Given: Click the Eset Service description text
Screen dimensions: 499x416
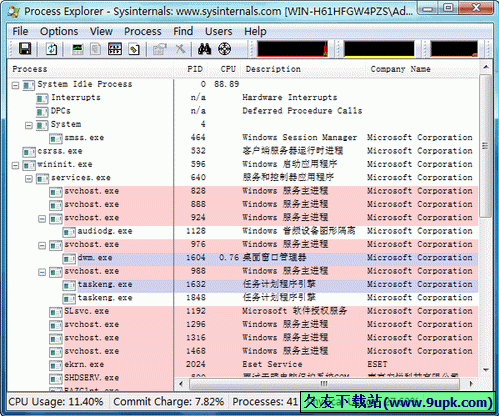Looking at the screenshot, I should (x=272, y=364).
